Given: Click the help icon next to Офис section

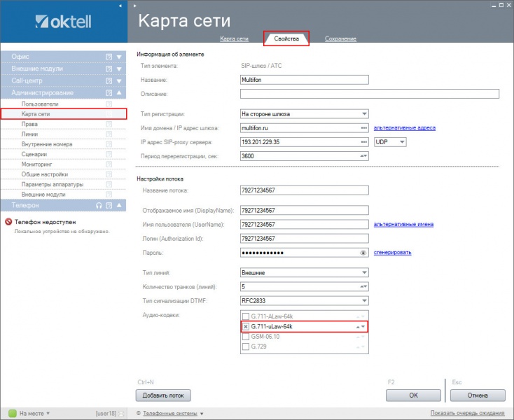Looking at the screenshot, I should (x=109, y=57).
